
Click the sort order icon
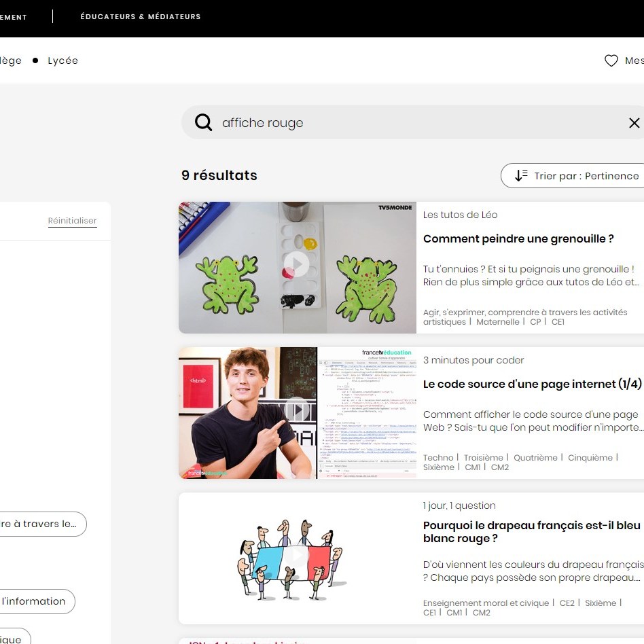(x=521, y=175)
